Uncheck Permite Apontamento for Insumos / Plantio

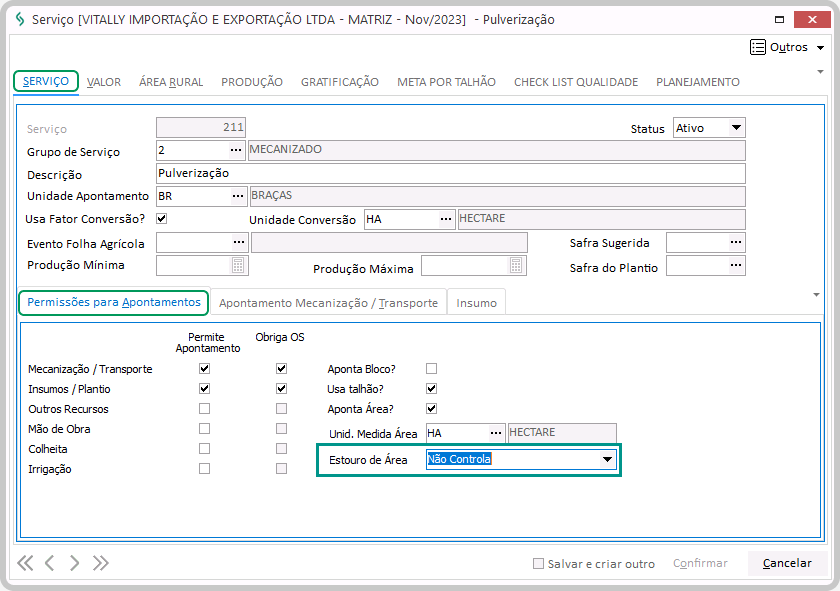[x=204, y=388]
